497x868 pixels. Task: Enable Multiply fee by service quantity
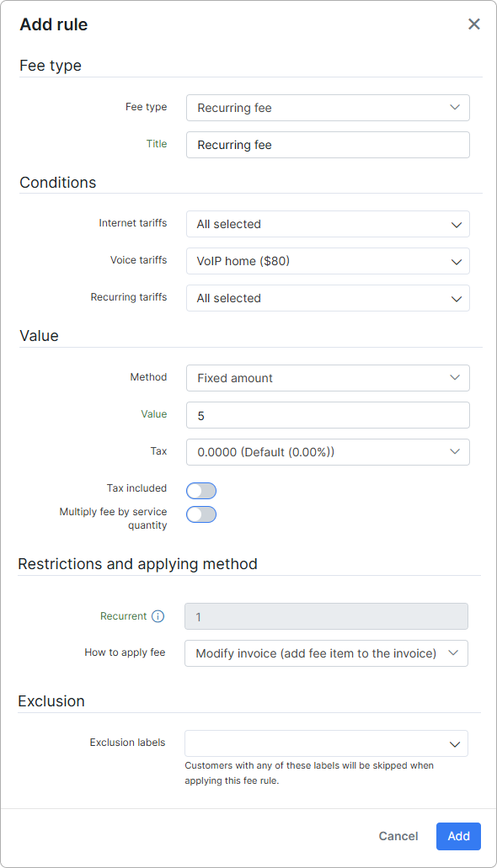(x=201, y=514)
